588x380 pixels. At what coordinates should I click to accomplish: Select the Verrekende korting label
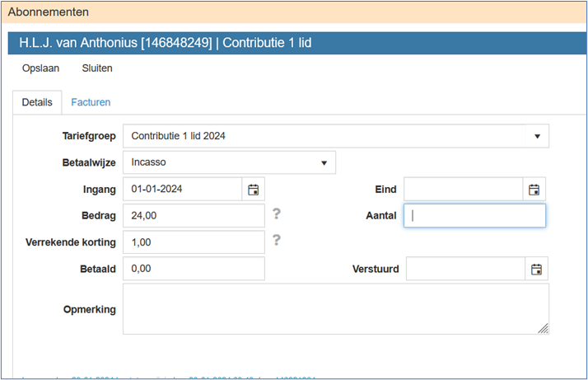pyautogui.click(x=71, y=242)
